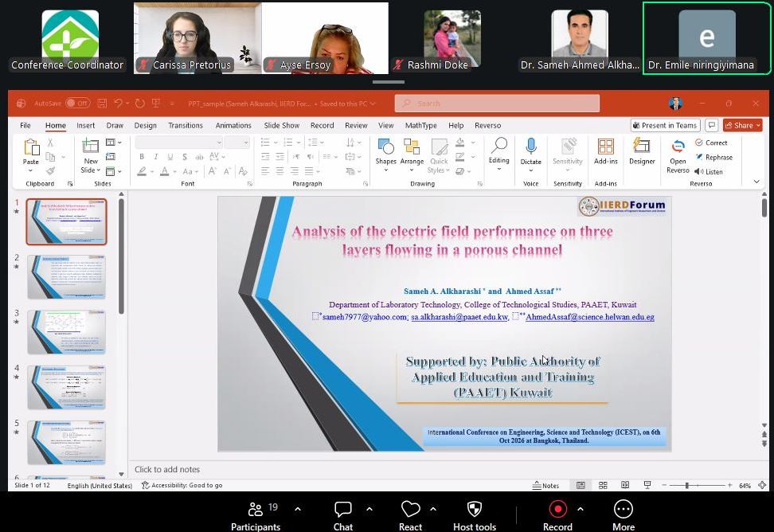Open the More options in Zoom toolbar
Viewport: 774px width, 532px height.
click(623, 516)
